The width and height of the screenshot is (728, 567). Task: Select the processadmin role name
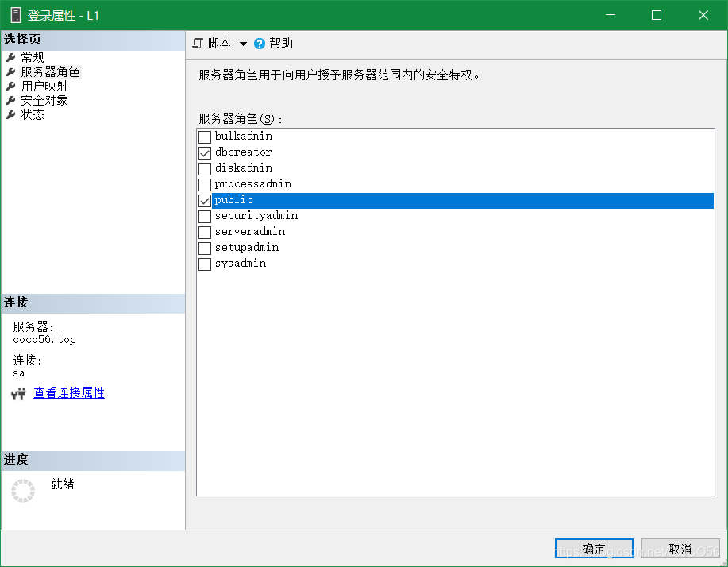click(x=253, y=184)
